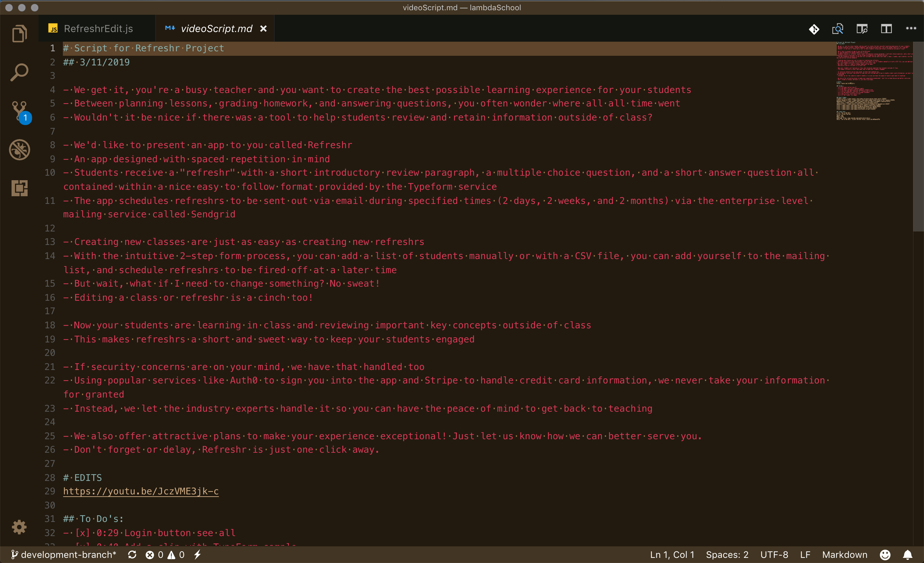
Task: Open the More Actions ellipsis menu
Action: pyautogui.click(x=911, y=29)
